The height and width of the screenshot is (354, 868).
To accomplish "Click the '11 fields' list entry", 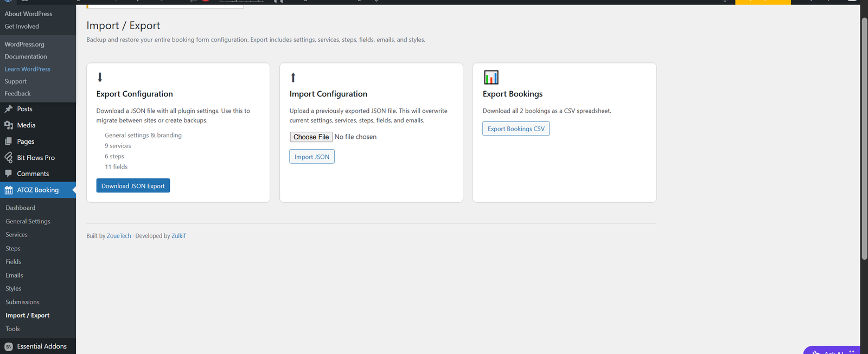I will (116, 166).
